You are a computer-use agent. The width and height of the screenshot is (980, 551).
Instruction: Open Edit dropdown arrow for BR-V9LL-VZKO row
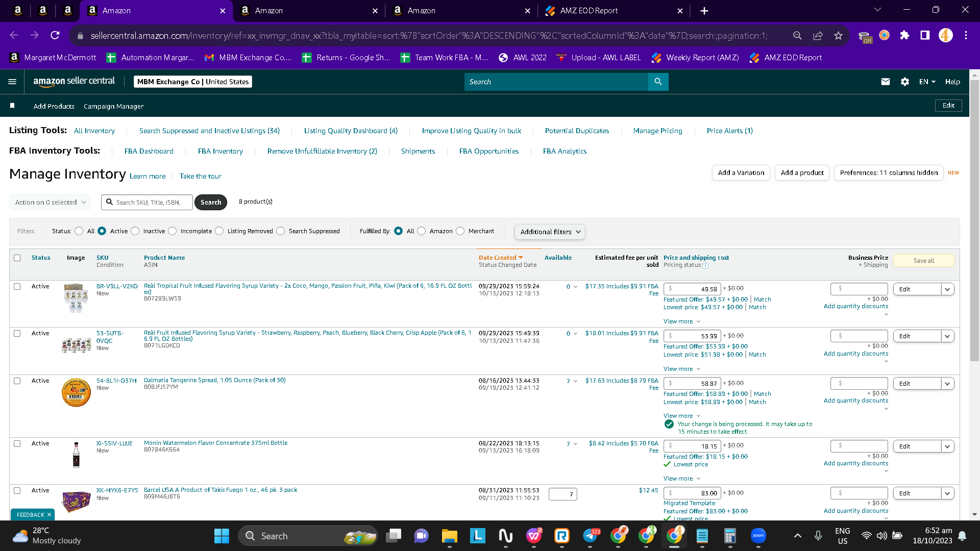pyautogui.click(x=947, y=289)
